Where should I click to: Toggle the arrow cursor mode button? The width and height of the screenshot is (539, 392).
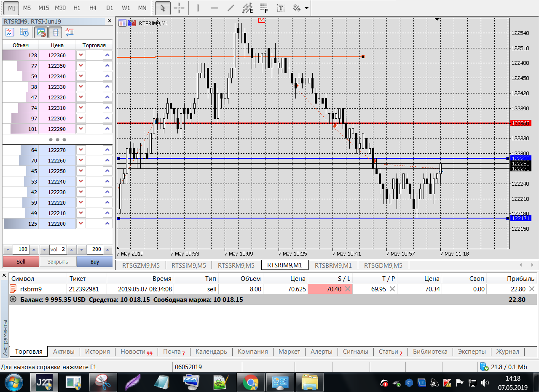tap(163, 8)
